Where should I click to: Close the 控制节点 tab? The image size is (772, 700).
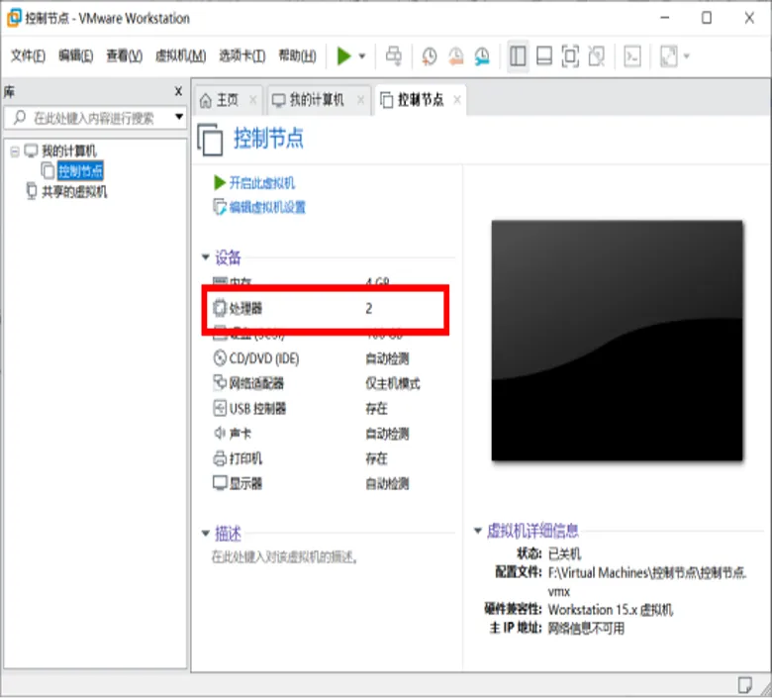click(457, 100)
